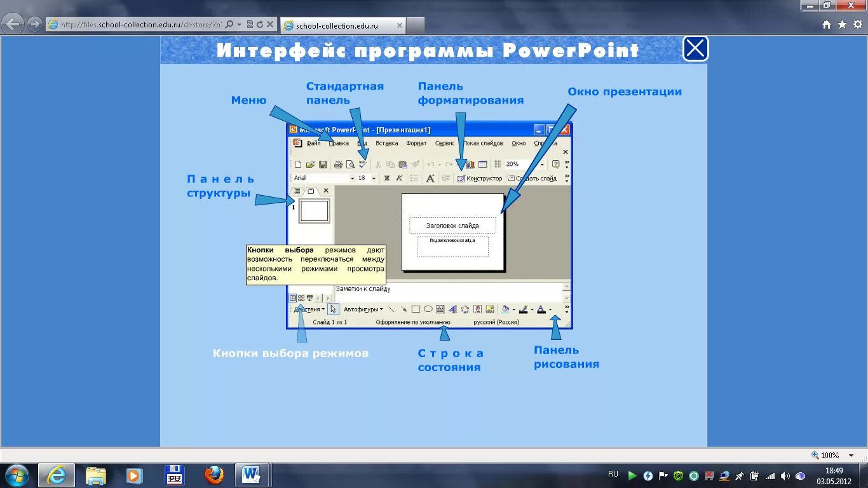Open the font size 18 dropdown
Screen dimensions: 868x488
(x=374, y=179)
